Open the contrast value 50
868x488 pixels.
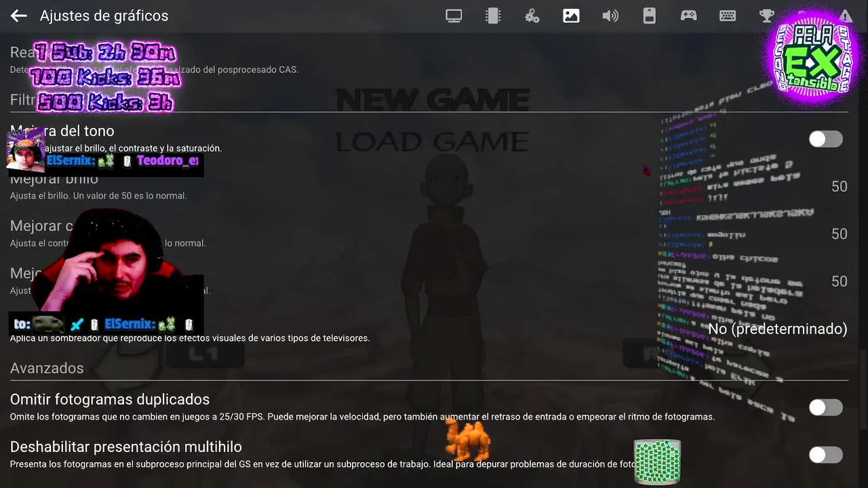(840, 234)
